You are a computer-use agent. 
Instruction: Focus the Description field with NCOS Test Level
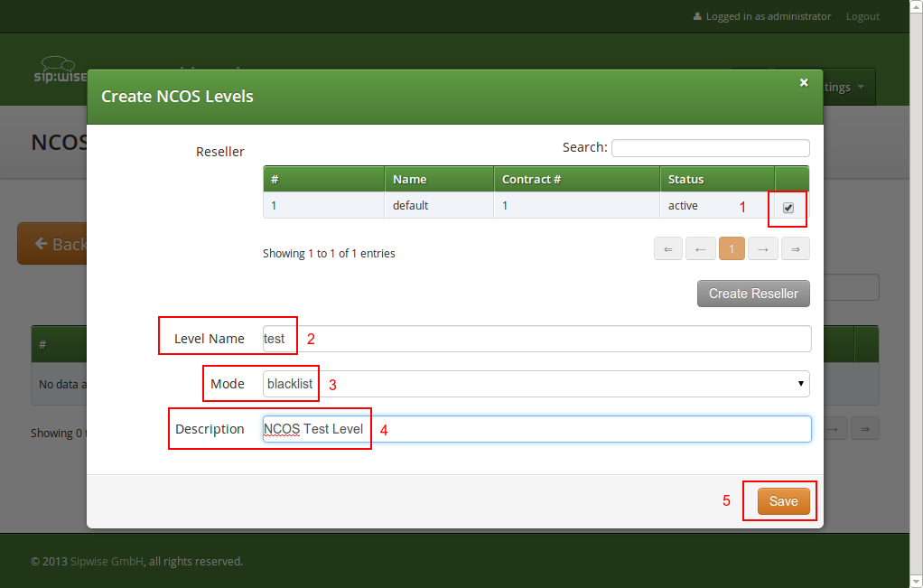[536, 428]
